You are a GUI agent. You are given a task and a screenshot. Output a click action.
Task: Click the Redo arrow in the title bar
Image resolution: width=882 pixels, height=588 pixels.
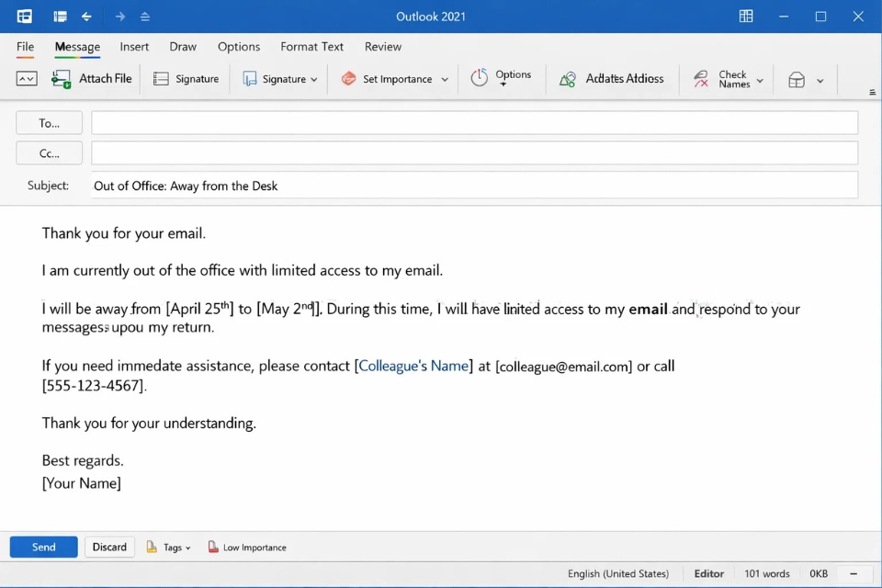point(119,17)
